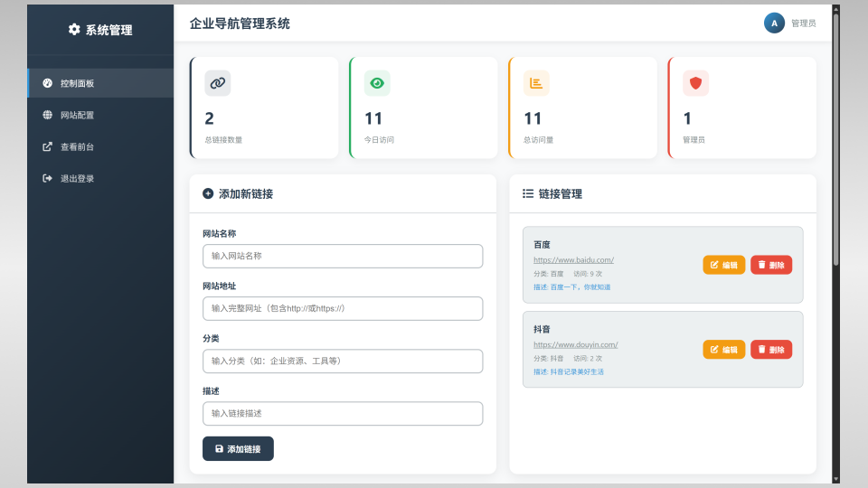Screen dimensions: 868x488
Task: Click the admin avatar circle labeled A
Action: [x=774, y=23]
